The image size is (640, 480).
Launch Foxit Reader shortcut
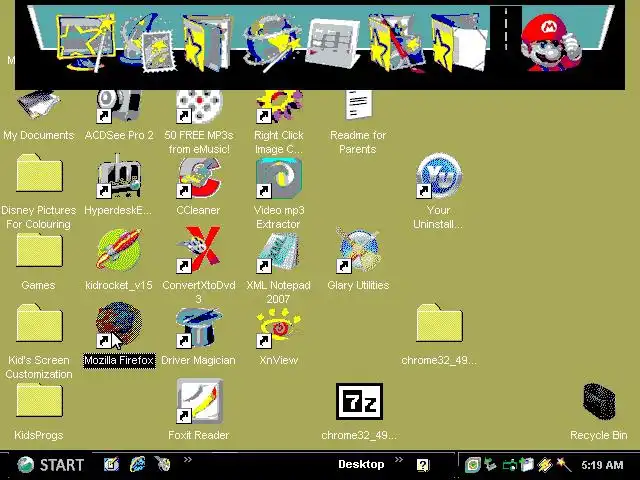pos(200,401)
